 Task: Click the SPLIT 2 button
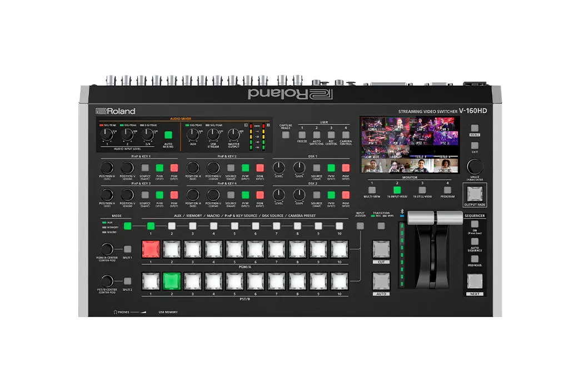click(x=127, y=281)
